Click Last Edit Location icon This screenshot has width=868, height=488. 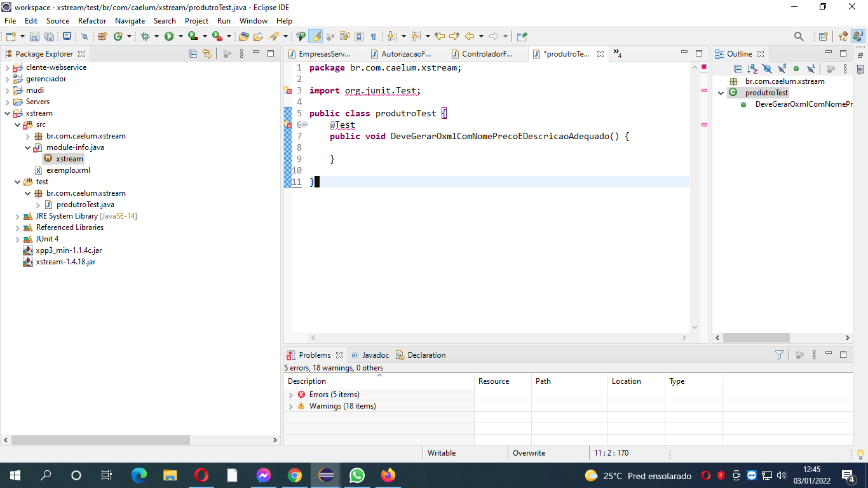point(439,36)
